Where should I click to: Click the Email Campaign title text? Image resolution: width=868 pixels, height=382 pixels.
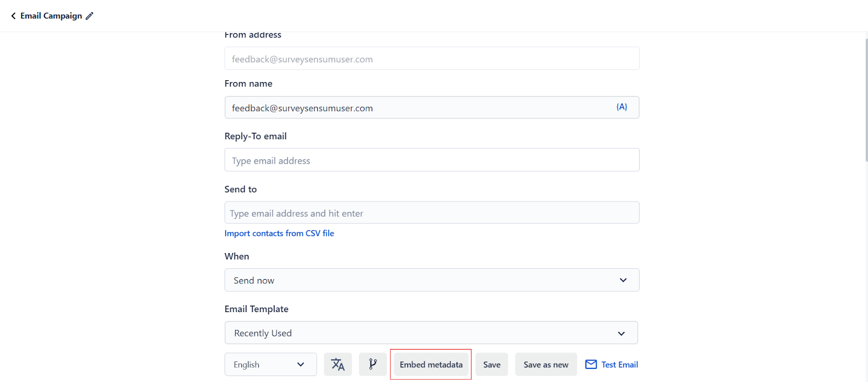point(51,16)
